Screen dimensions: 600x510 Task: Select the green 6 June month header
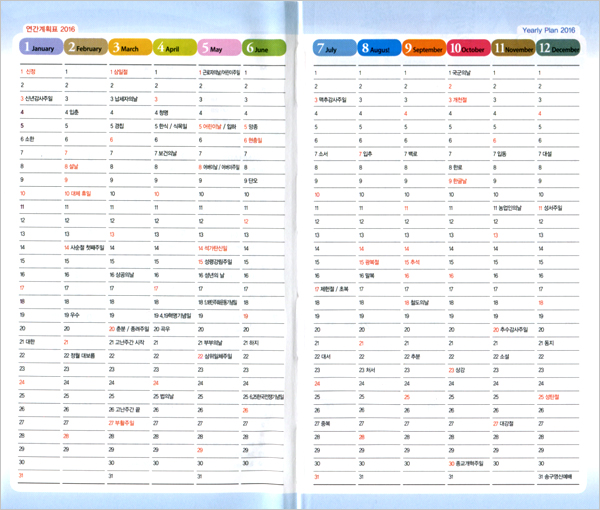(264, 48)
